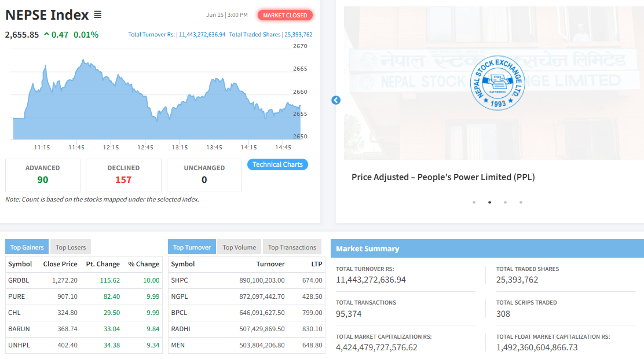Click the Declined count box
Screen dimensions: 644x359
click(123, 175)
